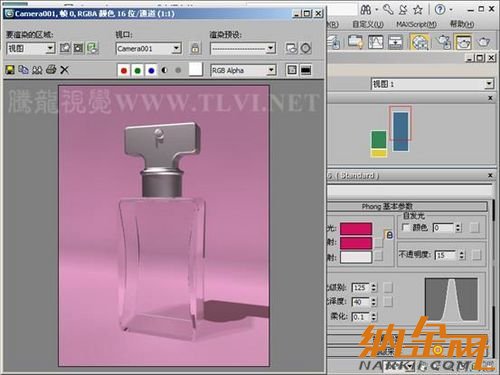Image resolution: width=500 pixels, height=375 pixels.
Task: Click the self-illumination map button
Action: coord(474,228)
